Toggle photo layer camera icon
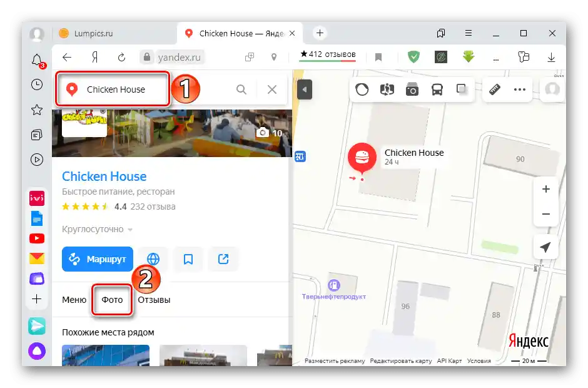This screenshot has width=588, height=388. point(412,89)
